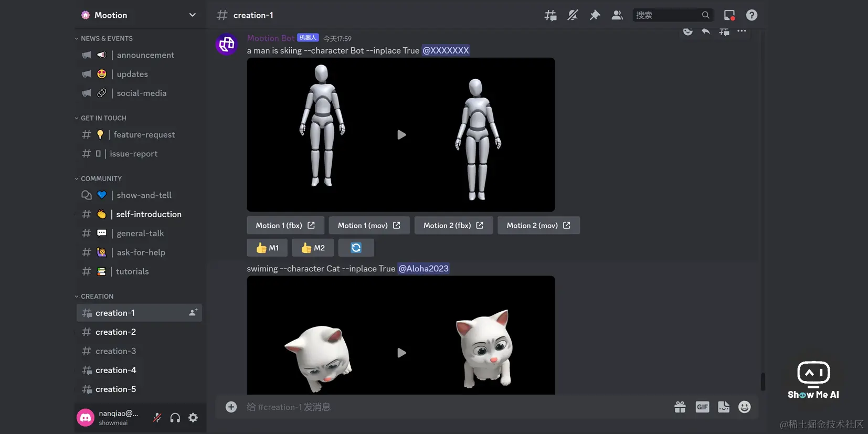Select the creation-5 channel

tap(139, 389)
